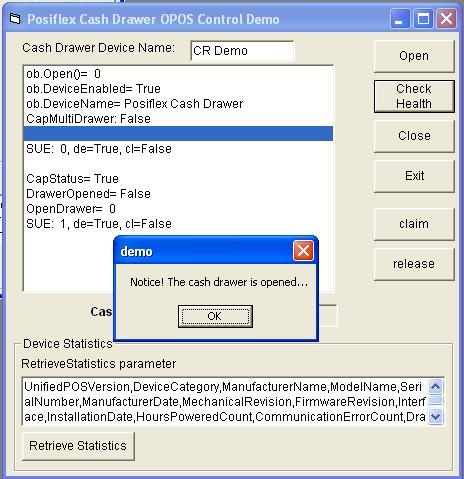The height and width of the screenshot is (479, 464).
Task: Claim the cash drawer device
Action: point(414,224)
